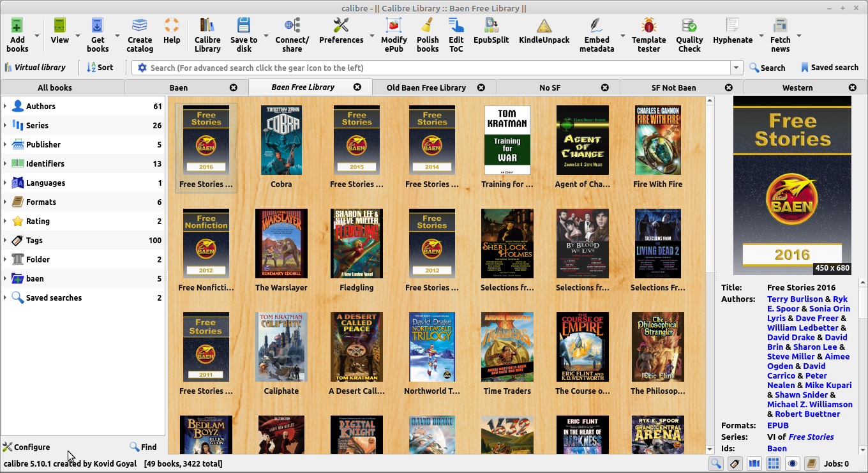Click the Connect/share icon

point(292,26)
